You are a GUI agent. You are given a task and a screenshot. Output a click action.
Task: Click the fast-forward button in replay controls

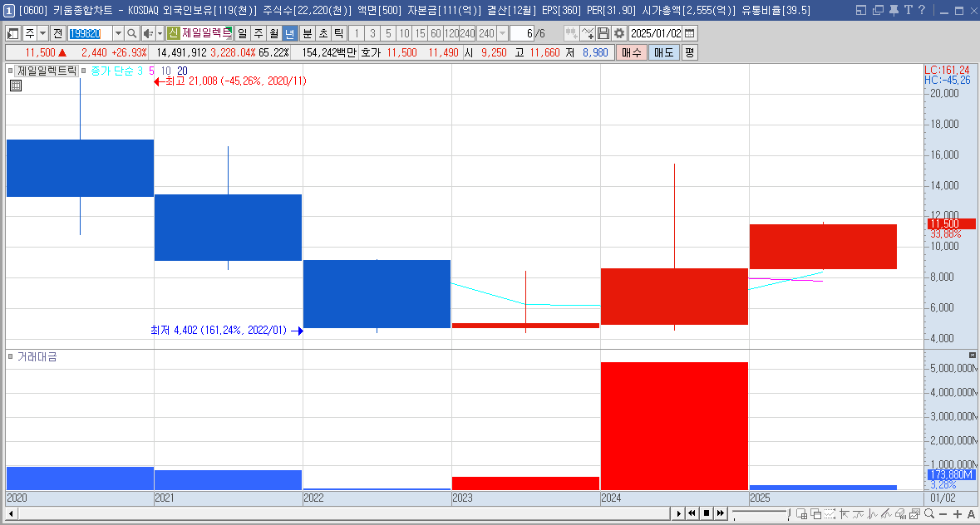point(721,513)
